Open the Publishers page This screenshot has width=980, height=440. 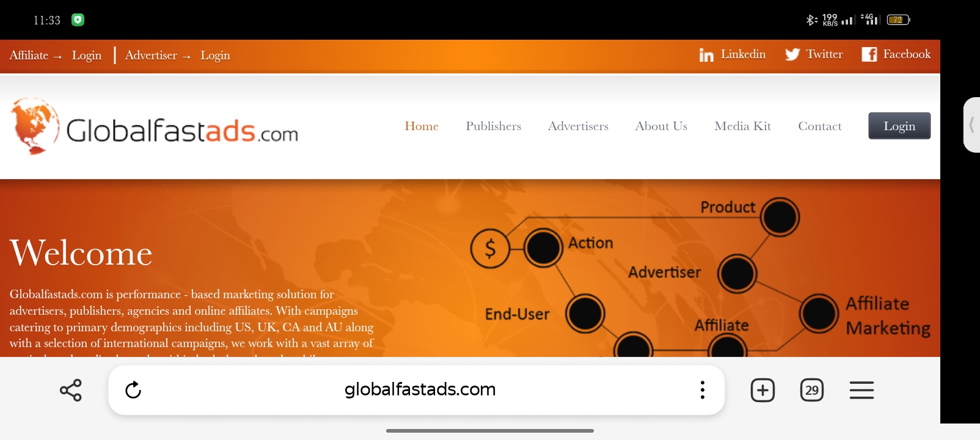(x=494, y=126)
